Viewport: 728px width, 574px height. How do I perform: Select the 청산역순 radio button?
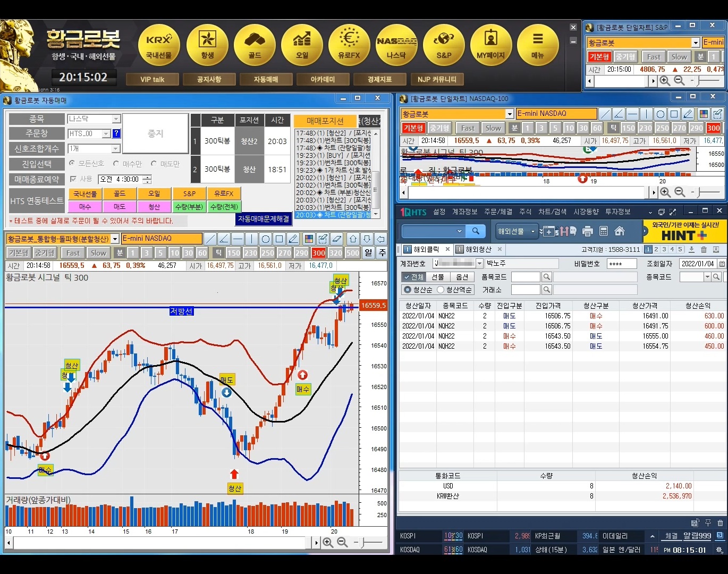coord(441,290)
